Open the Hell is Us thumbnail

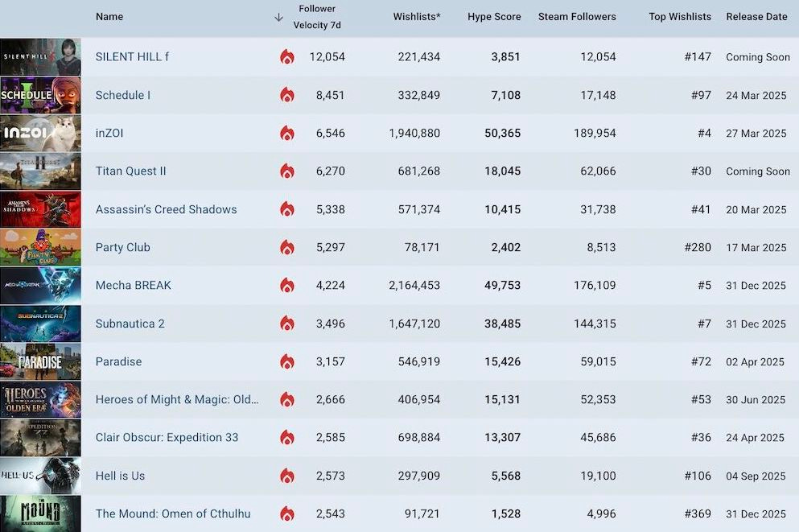40,476
